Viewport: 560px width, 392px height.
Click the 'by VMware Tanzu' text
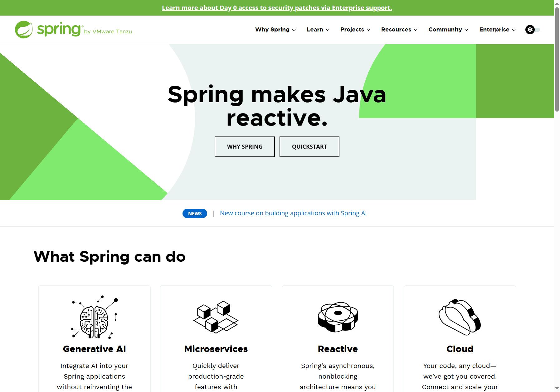[108, 31]
